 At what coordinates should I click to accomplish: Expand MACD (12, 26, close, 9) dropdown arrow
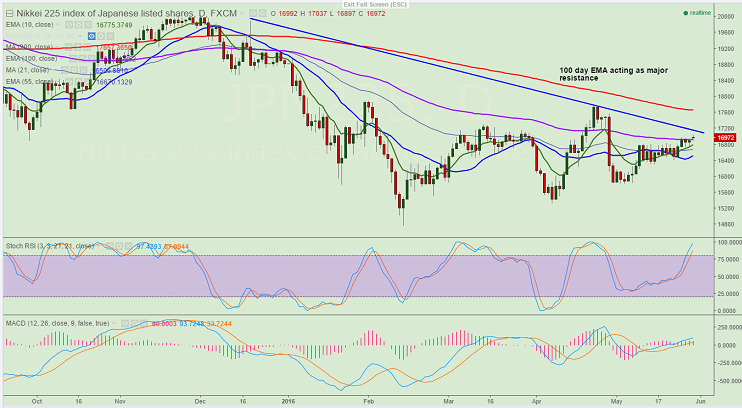click(114, 324)
